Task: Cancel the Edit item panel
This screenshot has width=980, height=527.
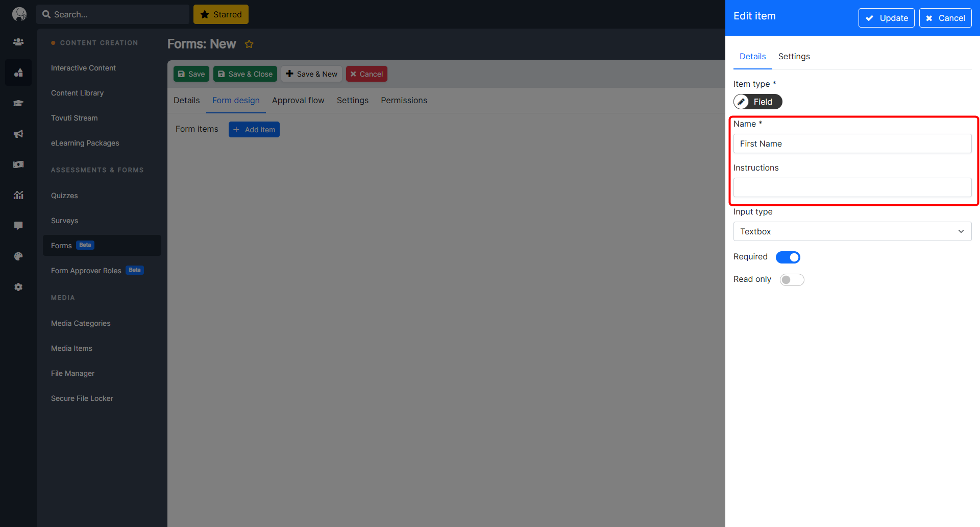Action: (945, 18)
